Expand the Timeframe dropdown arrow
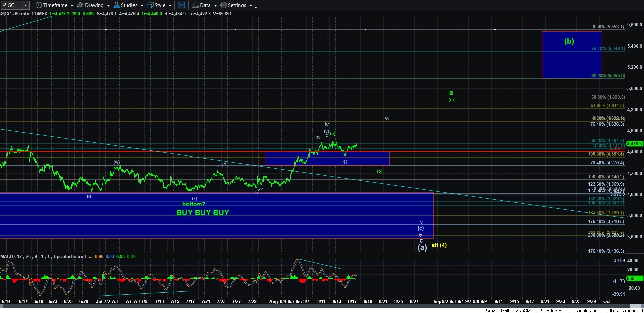 (x=72, y=6)
